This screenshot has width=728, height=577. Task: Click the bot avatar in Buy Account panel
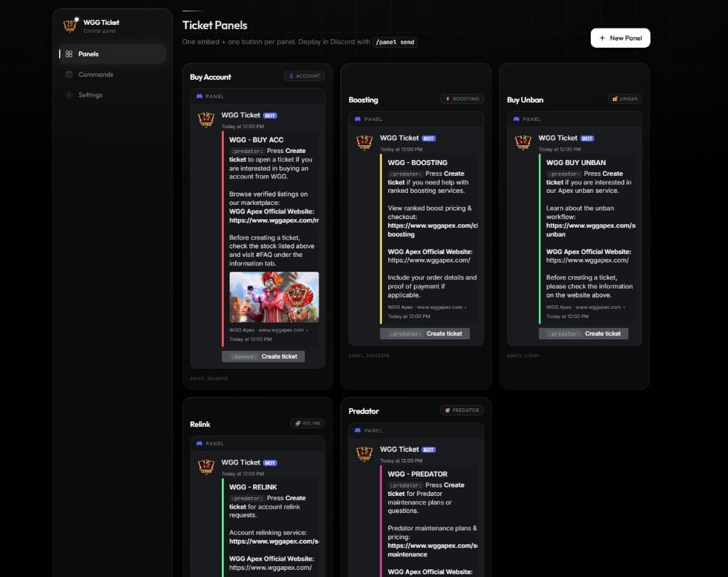(206, 120)
